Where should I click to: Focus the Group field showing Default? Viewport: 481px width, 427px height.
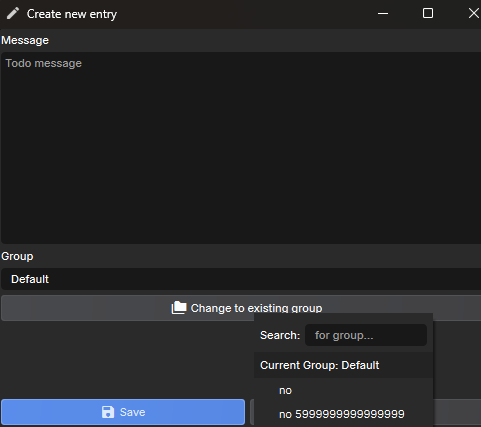pyautogui.click(x=241, y=279)
